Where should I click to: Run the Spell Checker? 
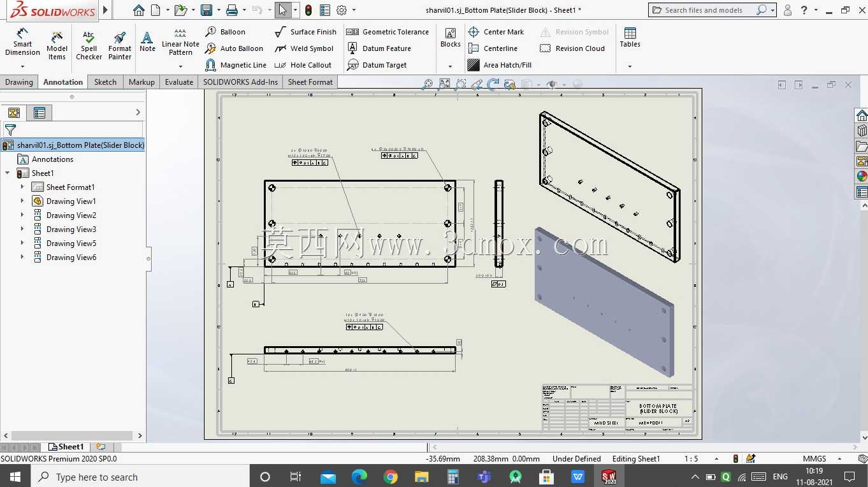click(x=89, y=45)
